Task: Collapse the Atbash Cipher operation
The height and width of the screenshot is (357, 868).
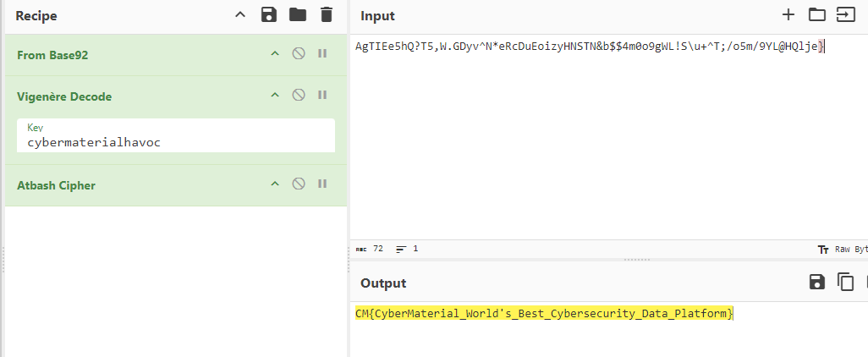Action: coord(274,184)
